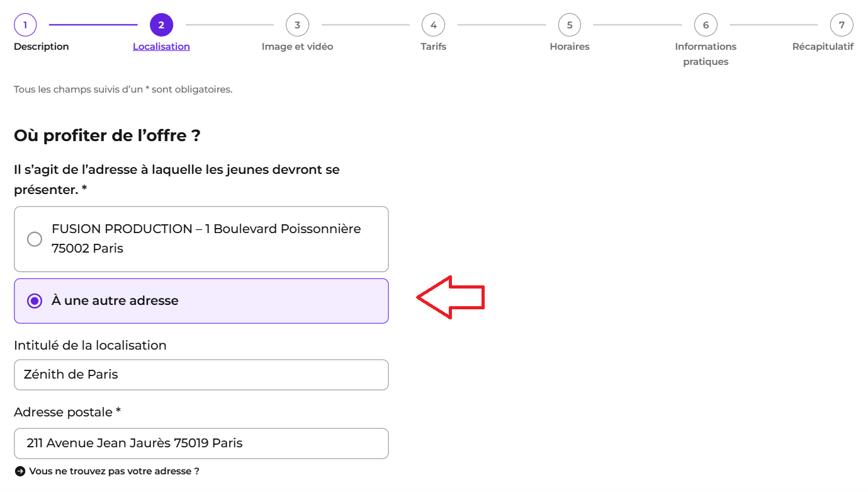868x492 pixels.
Task: Click the Localisation step label
Action: 161,47
